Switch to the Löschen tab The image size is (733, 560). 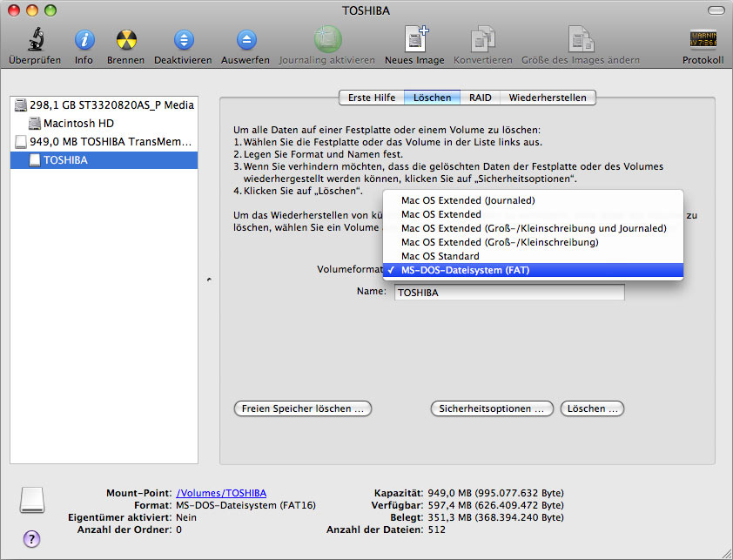[433, 98]
